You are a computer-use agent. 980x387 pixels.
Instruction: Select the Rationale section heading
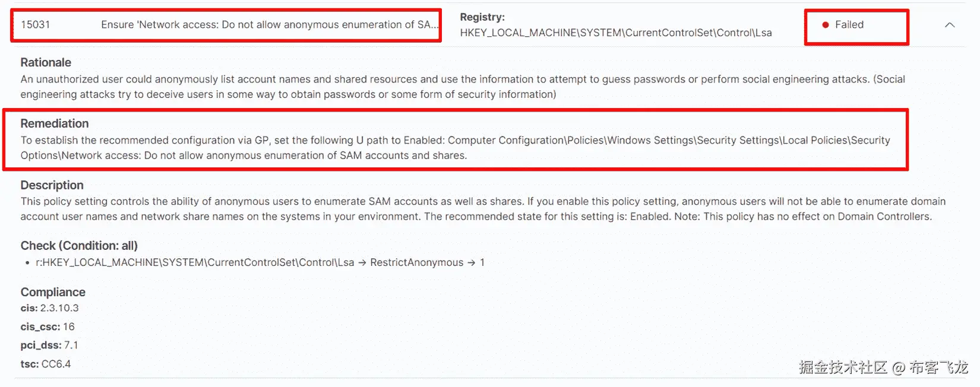point(46,62)
